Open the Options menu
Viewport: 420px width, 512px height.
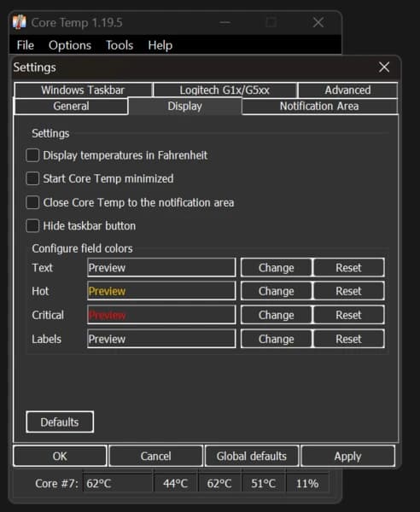pos(70,45)
